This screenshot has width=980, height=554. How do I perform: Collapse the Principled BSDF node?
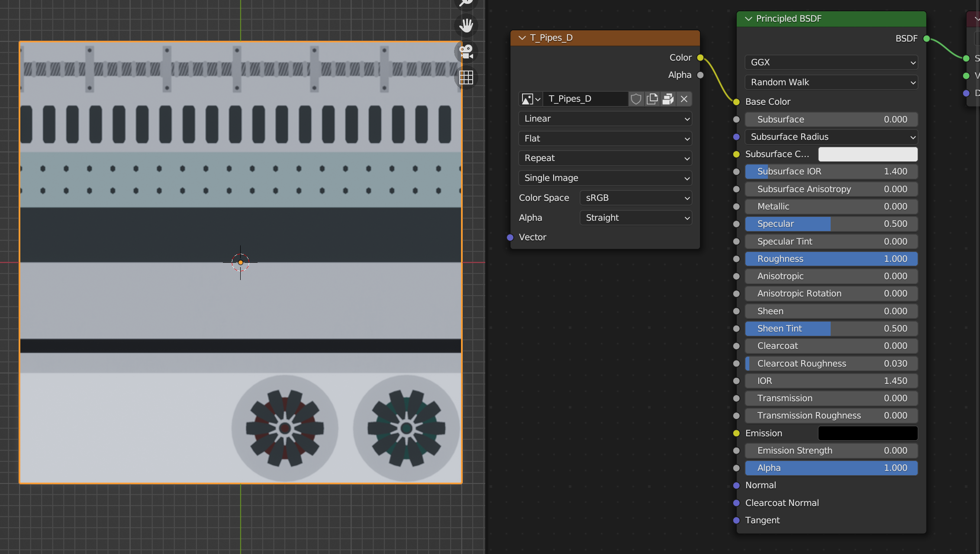[x=748, y=19]
